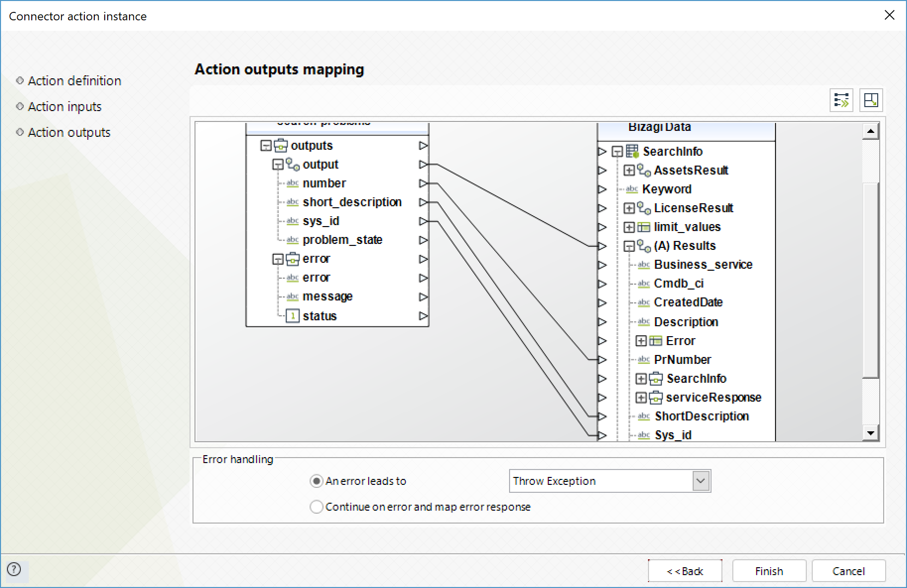Screen dimensions: 907x588
Task: Expand the limit_values node
Action: pos(629,227)
